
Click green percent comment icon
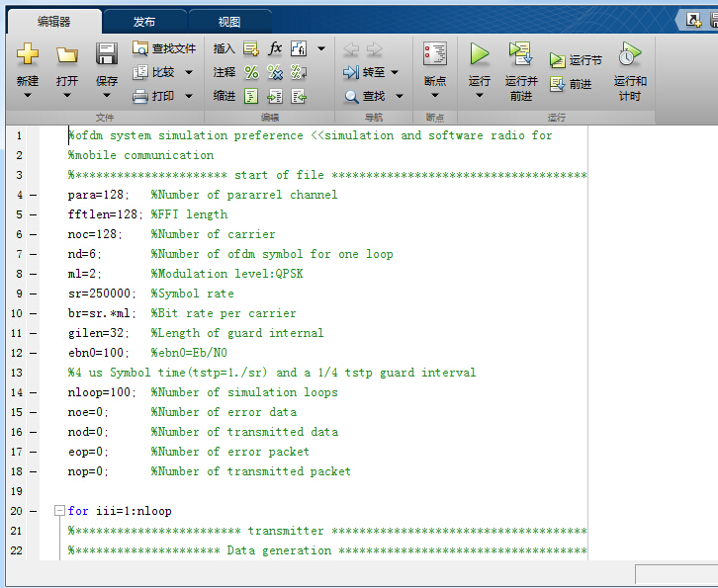[251, 72]
